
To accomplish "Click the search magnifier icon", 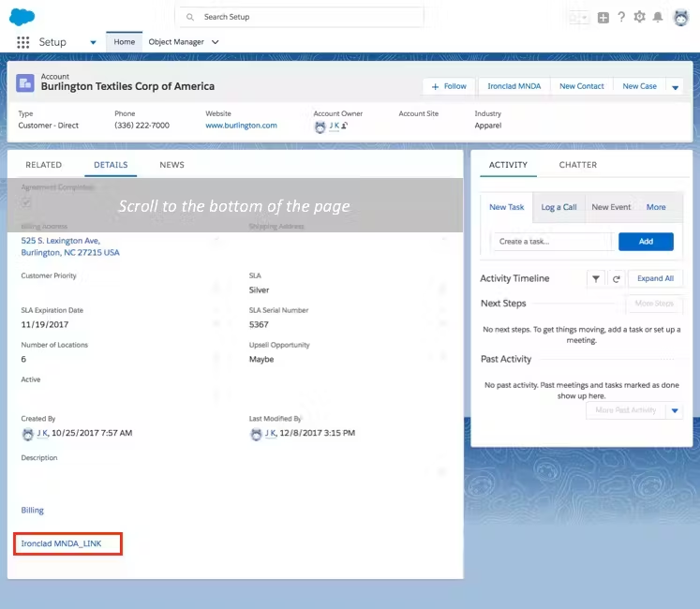I will pos(190,17).
